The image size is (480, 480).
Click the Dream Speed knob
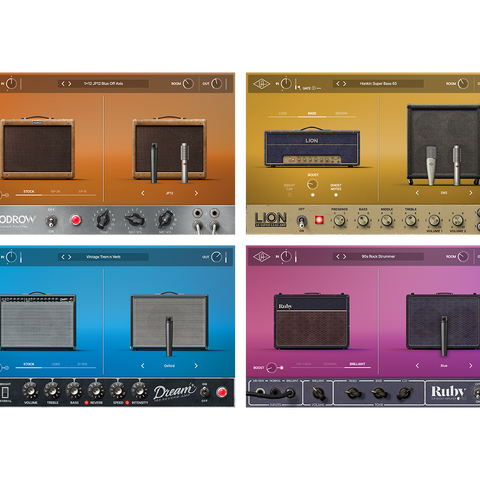coord(118,391)
